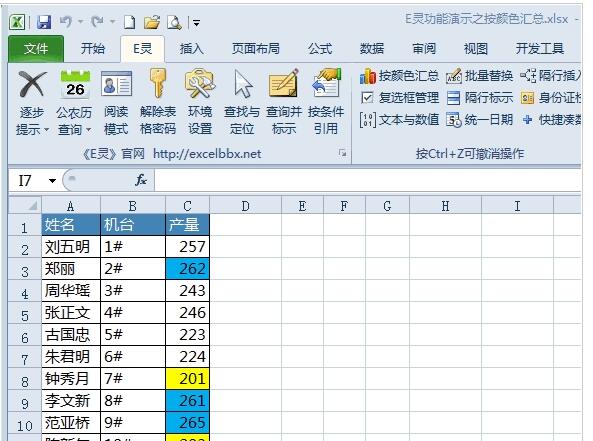Viewport: 593px width, 441px height.
Task: Expand the redo history dropdown arrow
Action: click(112, 22)
